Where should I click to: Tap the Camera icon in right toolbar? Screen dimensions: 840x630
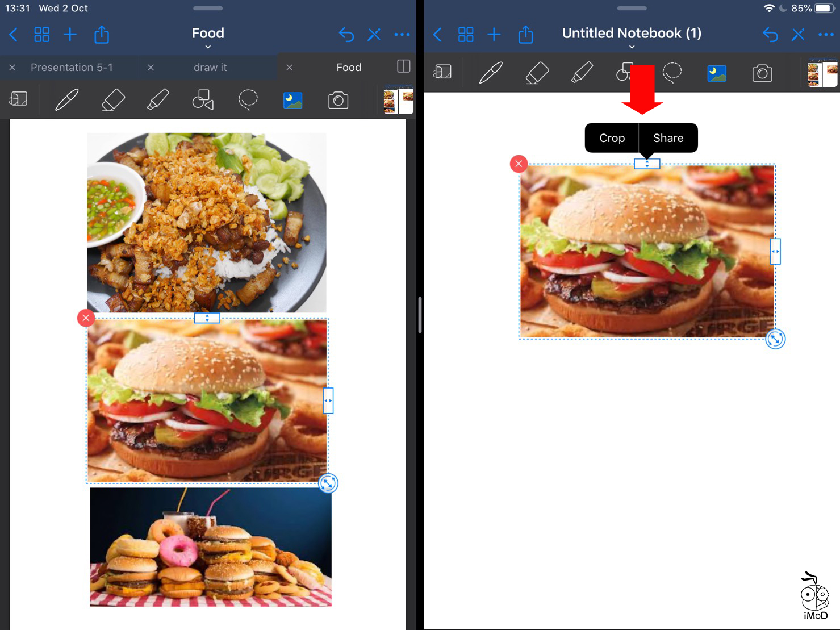[x=762, y=73]
